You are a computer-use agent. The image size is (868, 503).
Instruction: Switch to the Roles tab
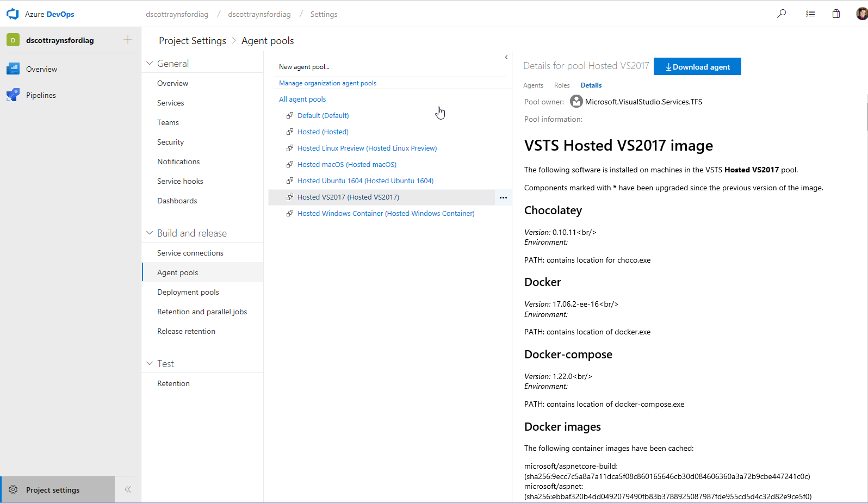point(562,85)
